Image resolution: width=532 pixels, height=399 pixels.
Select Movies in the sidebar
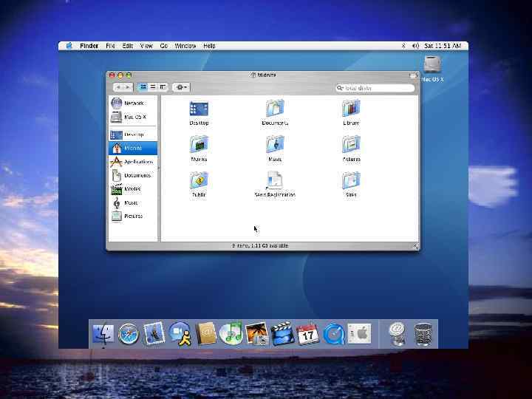[133, 189]
